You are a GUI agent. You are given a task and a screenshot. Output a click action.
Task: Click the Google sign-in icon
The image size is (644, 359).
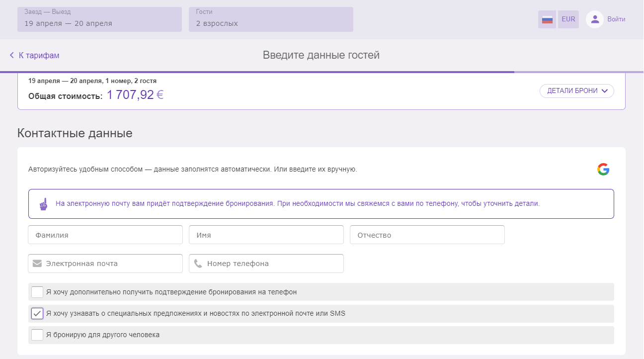pyautogui.click(x=603, y=170)
